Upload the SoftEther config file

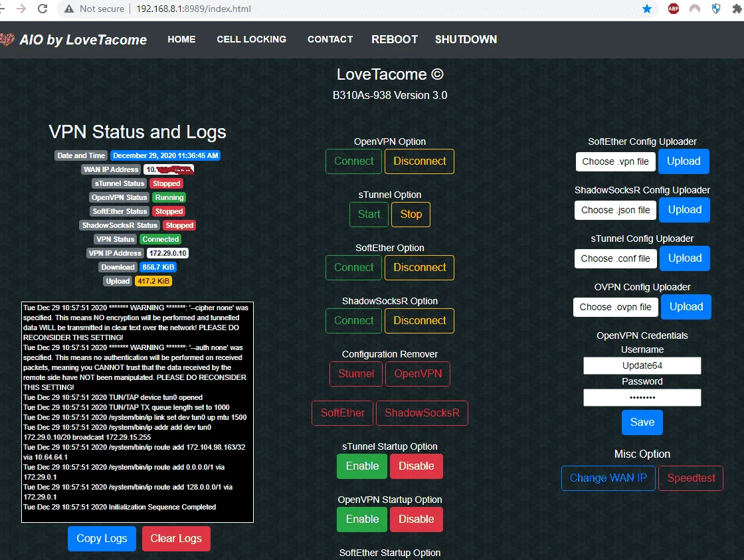684,161
